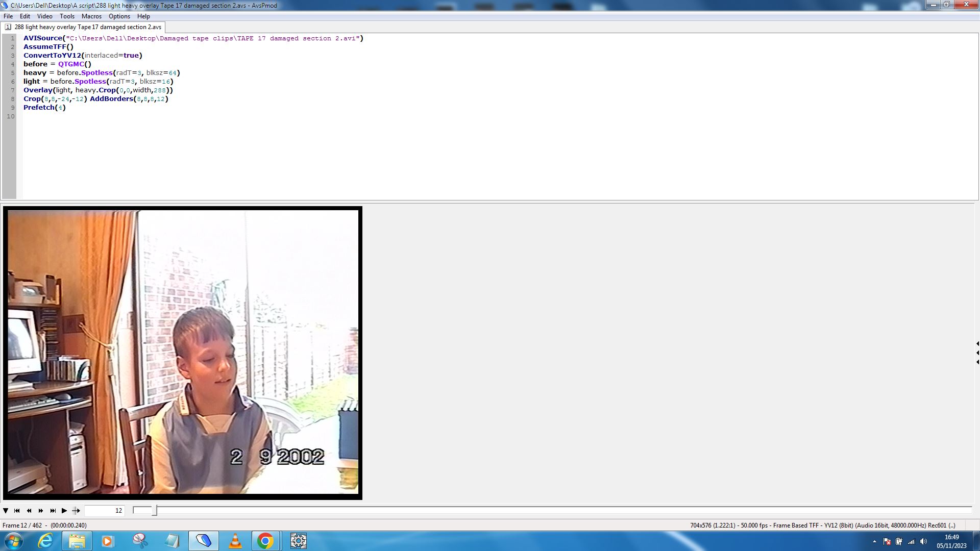Open the Edit menu
Screen dimensions: 980x551
(24, 16)
